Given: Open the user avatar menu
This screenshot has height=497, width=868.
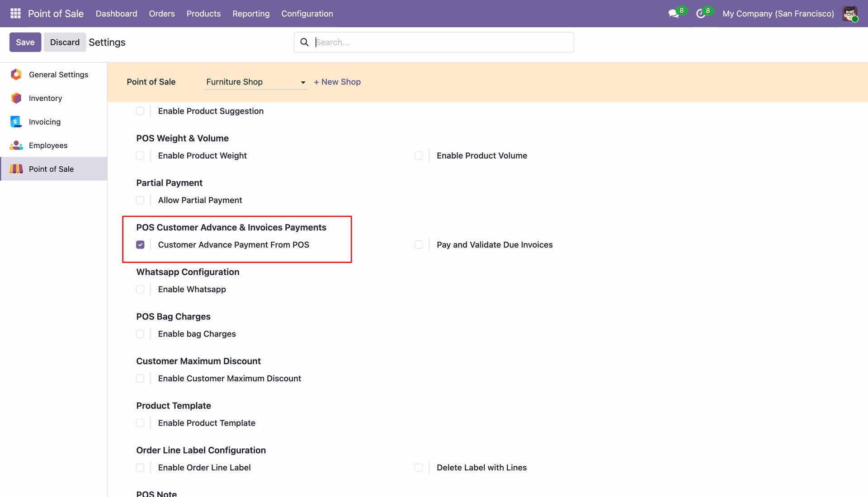Looking at the screenshot, I should click(x=850, y=14).
